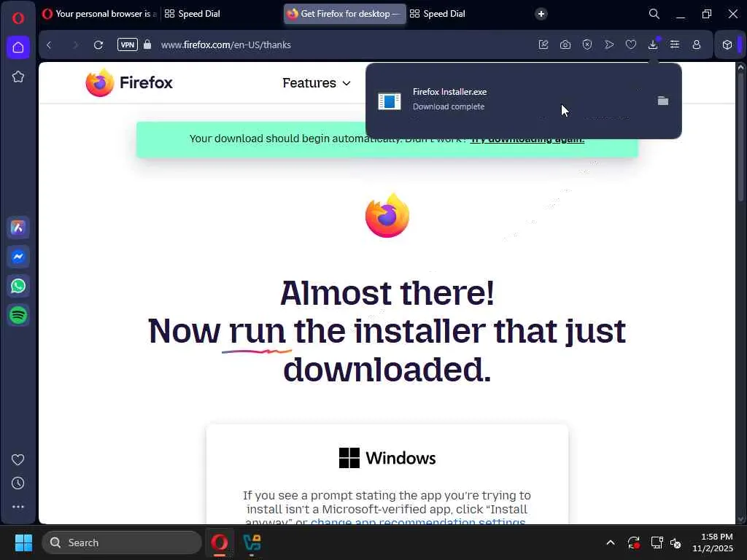Click the Firefox logo in header
The image size is (747, 560).
(129, 82)
